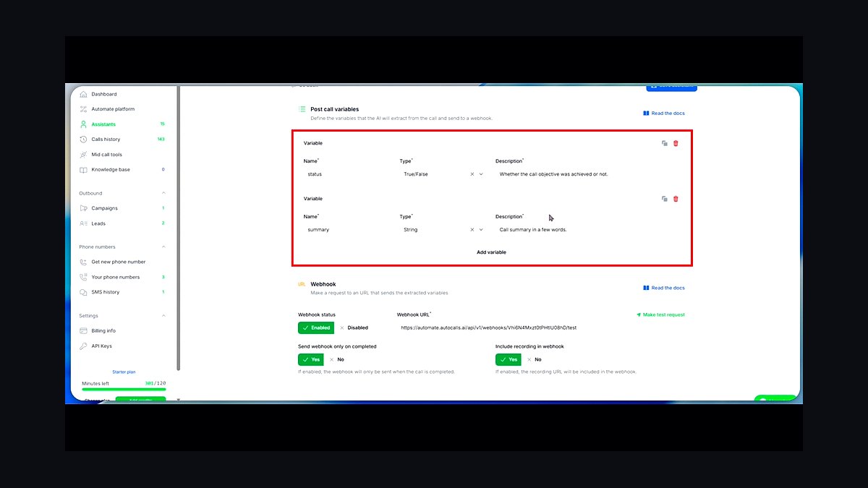This screenshot has height=488, width=868.
Task: Edit the status variable Description field
Action: (x=587, y=174)
